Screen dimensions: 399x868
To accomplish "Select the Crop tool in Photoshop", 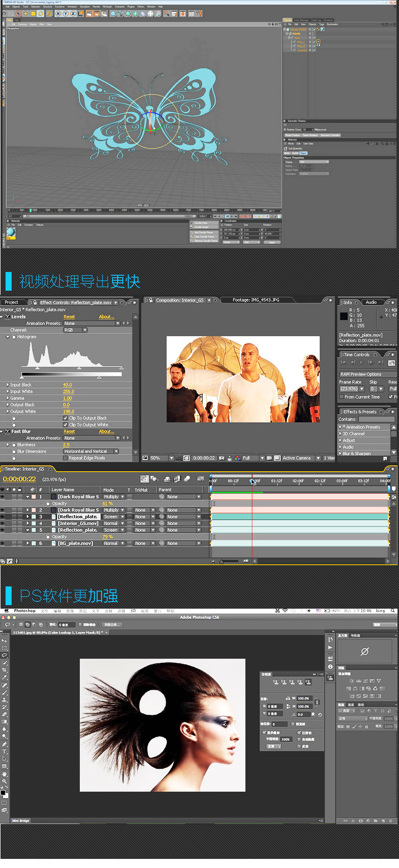I will click(5, 670).
